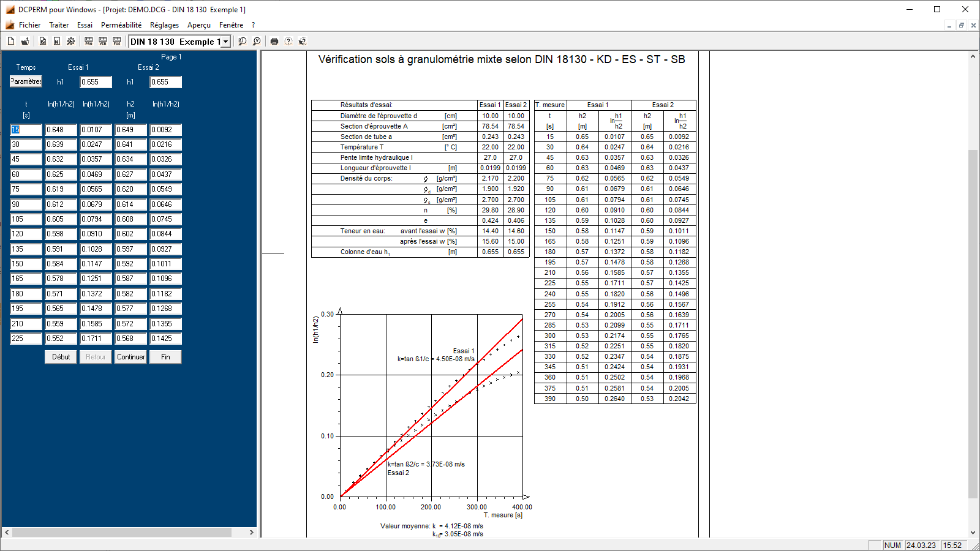Screen dimensions: 980x551
Task: Minimize the inner document window
Action: (950, 25)
